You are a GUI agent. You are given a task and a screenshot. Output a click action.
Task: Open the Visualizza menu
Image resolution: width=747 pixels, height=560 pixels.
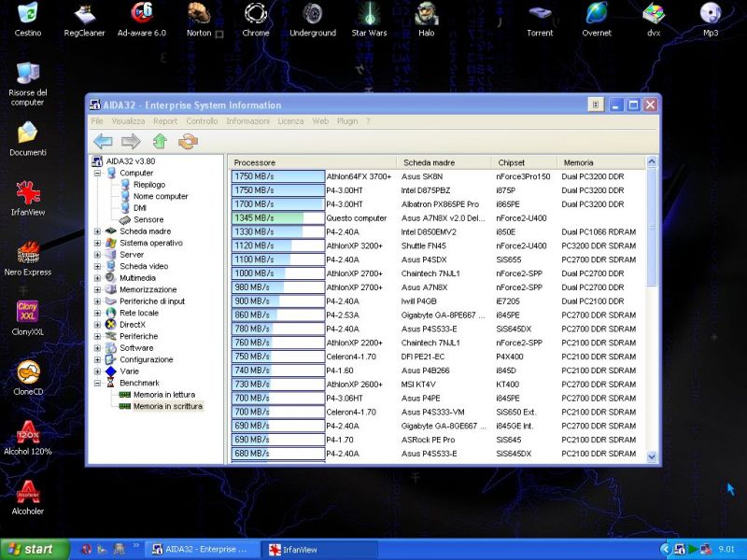click(x=128, y=121)
